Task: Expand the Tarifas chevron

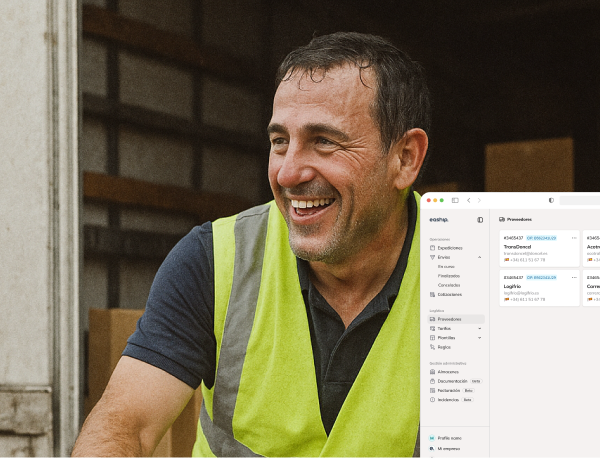Action: tap(479, 329)
